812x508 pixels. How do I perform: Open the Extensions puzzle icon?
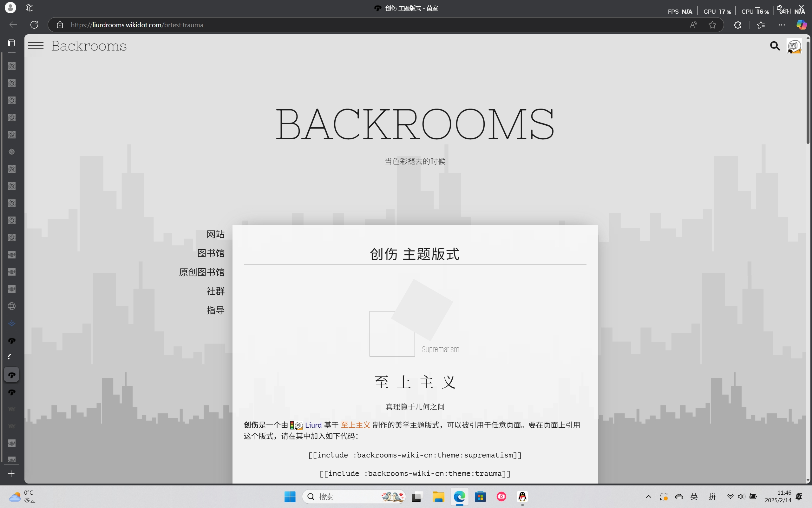pyautogui.click(x=737, y=24)
